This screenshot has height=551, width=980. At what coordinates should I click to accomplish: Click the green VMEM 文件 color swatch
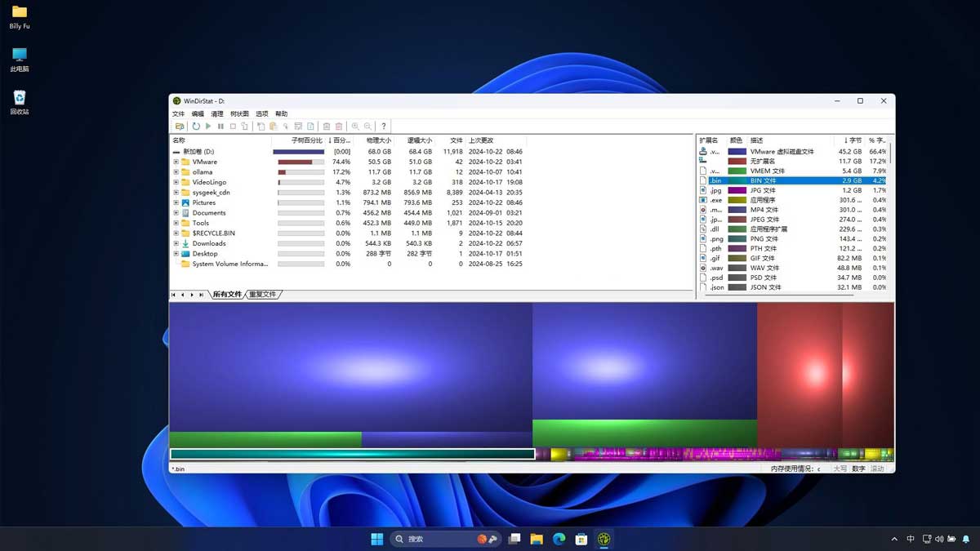pyautogui.click(x=737, y=171)
